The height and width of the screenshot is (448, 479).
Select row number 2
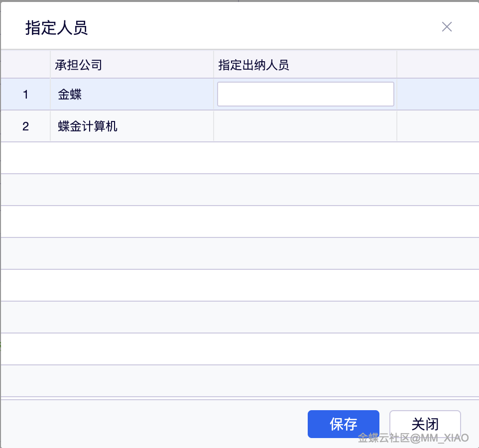click(x=26, y=126)
